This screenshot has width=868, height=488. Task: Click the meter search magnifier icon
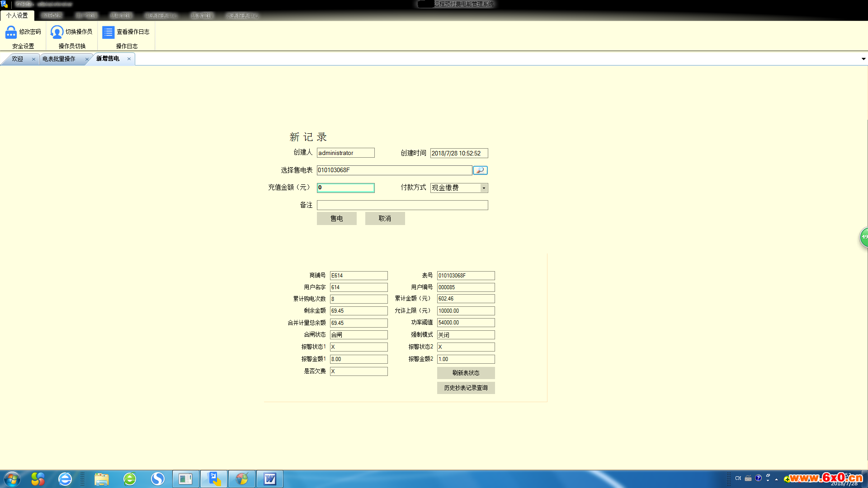coord(480,170)
